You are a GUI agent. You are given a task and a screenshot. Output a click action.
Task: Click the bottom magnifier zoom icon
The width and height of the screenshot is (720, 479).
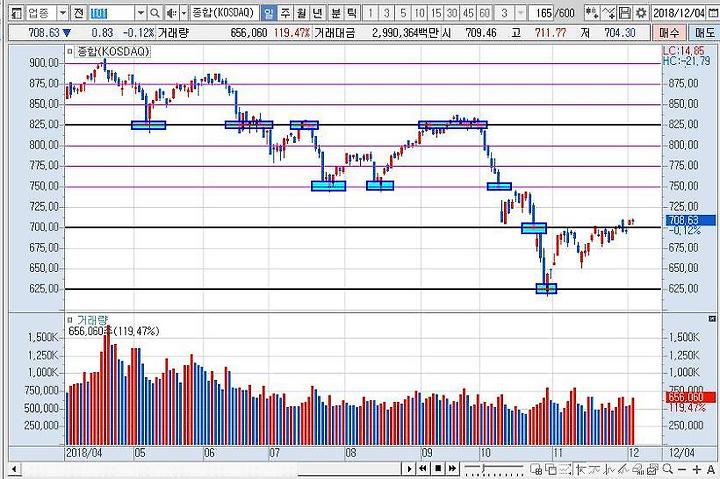(668, 469)
